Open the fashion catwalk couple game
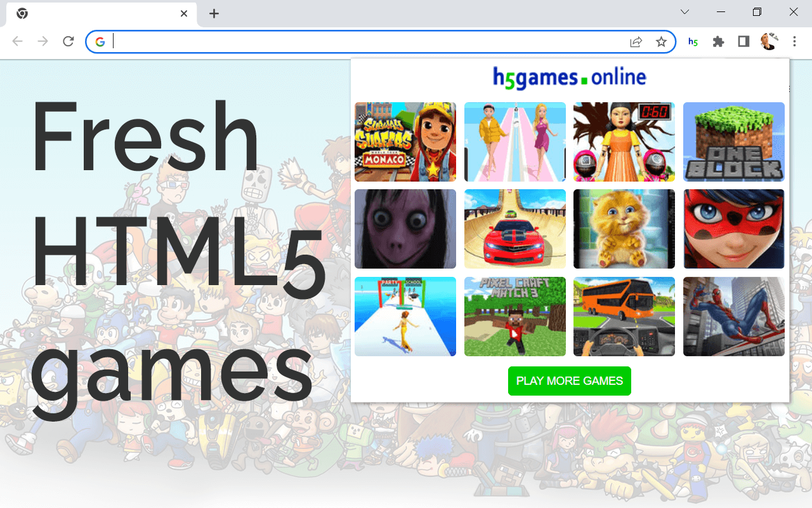This screenshot has height=508, width=812. [x=515, y=142]
